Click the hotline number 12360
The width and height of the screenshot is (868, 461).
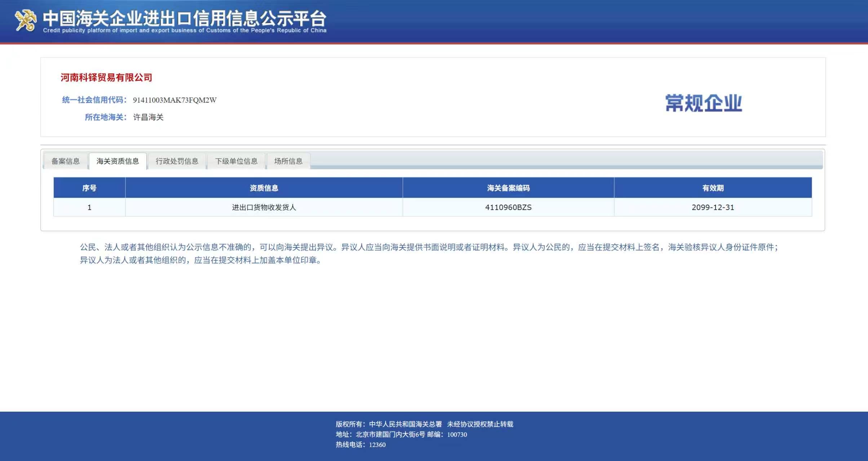(x=377, y=445)
